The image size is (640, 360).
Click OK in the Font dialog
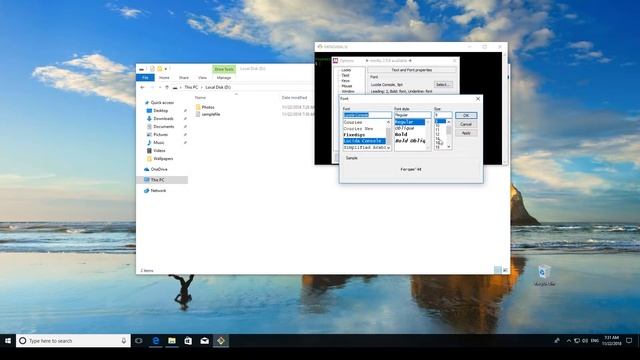(466, 116)
